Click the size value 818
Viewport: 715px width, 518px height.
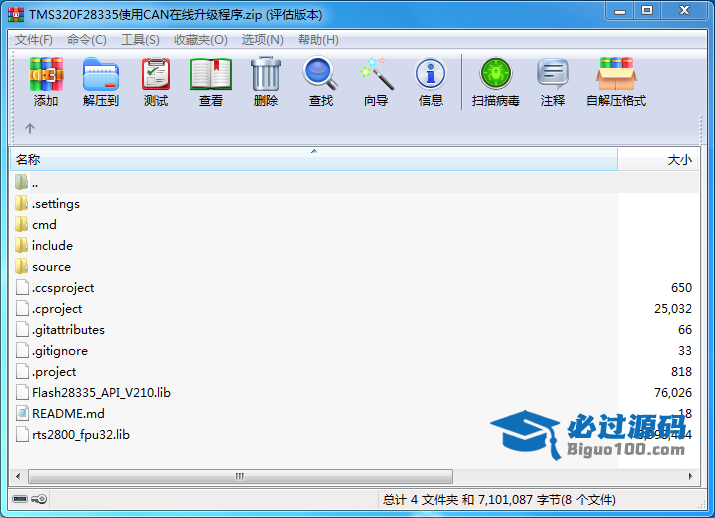[x=681, y=372]
